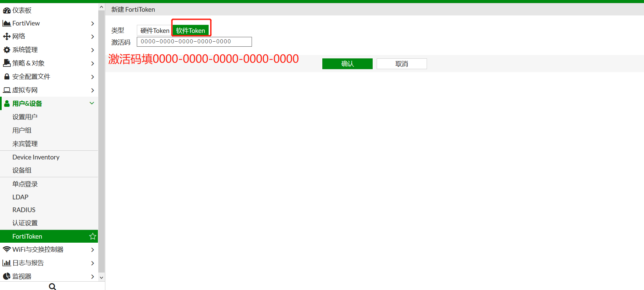
Task: Expand the WiFi与交换控制器 chevron
Action: (x=93, y=250)
